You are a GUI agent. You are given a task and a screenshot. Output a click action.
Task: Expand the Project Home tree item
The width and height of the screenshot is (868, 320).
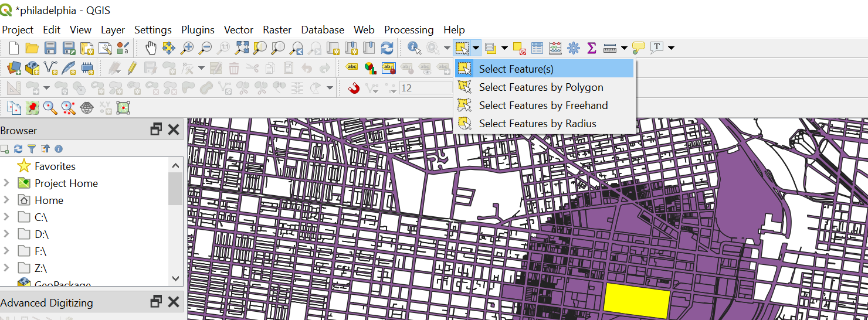tap(6, 183)
